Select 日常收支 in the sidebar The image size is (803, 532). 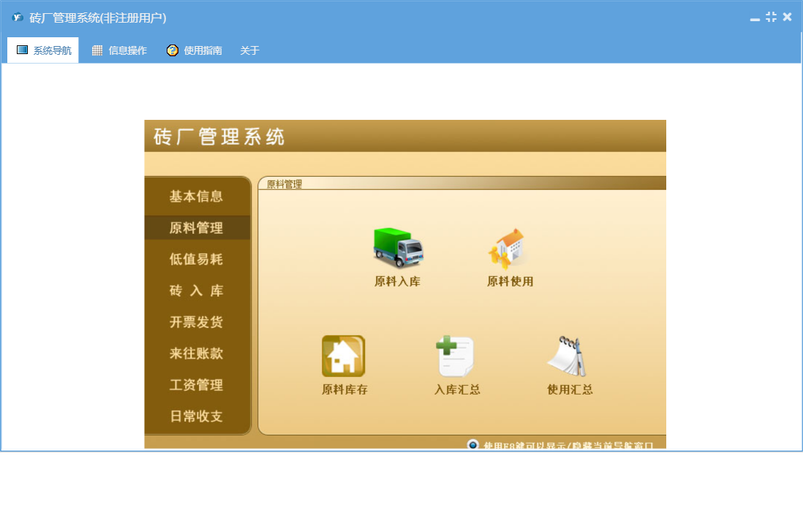pos(197,417)
